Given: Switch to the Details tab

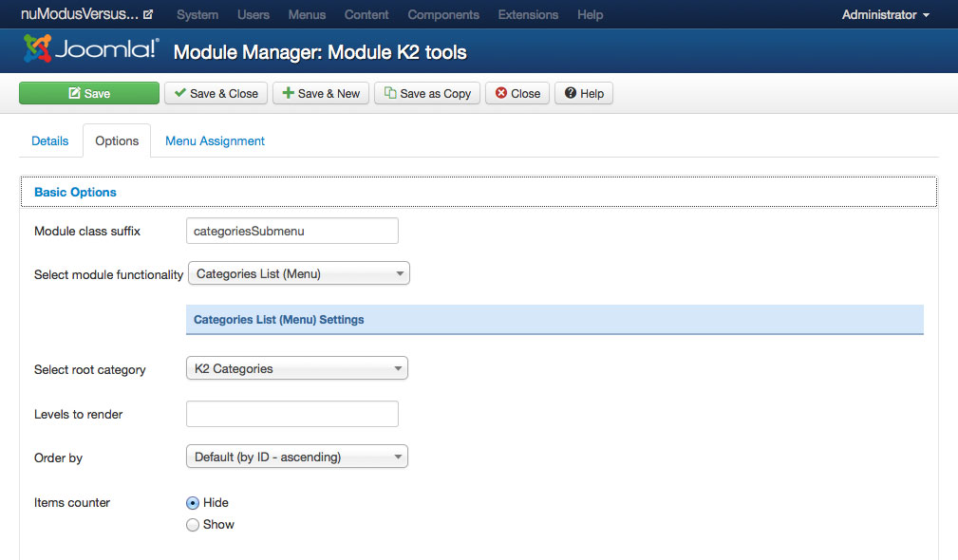Looking at the screenshot, I should point(49,140).
